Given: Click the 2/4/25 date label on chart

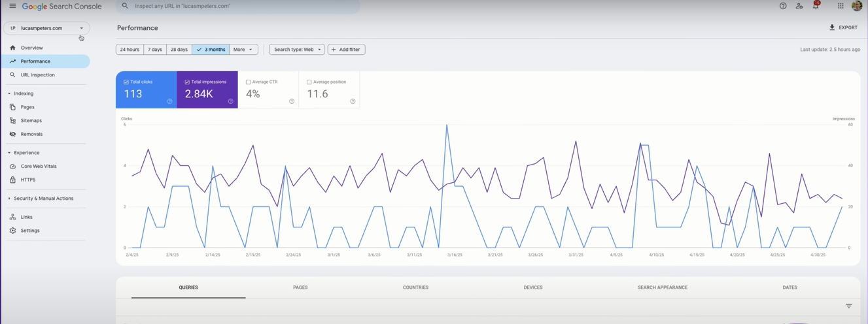Looking at the screenshot, I should [132, 255].
